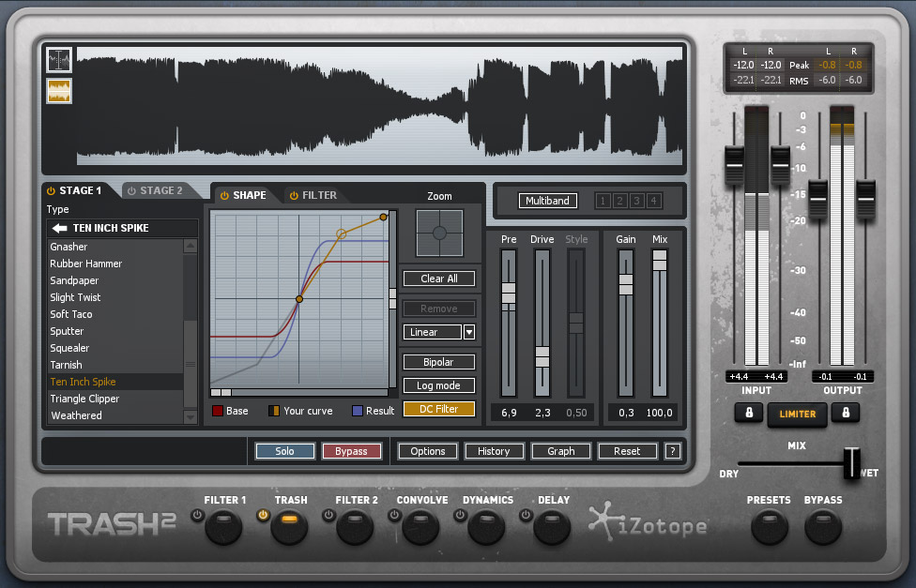This screenshot has width=916, height=588.
Task: Click the Dynamics module knob
Action: [486, 528]
